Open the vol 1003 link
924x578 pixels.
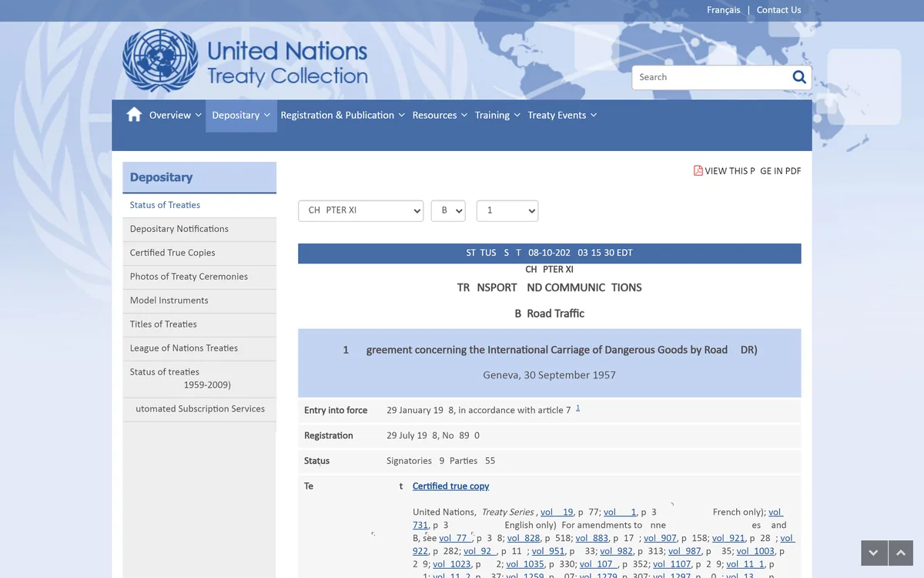click(x=755, y=552)
